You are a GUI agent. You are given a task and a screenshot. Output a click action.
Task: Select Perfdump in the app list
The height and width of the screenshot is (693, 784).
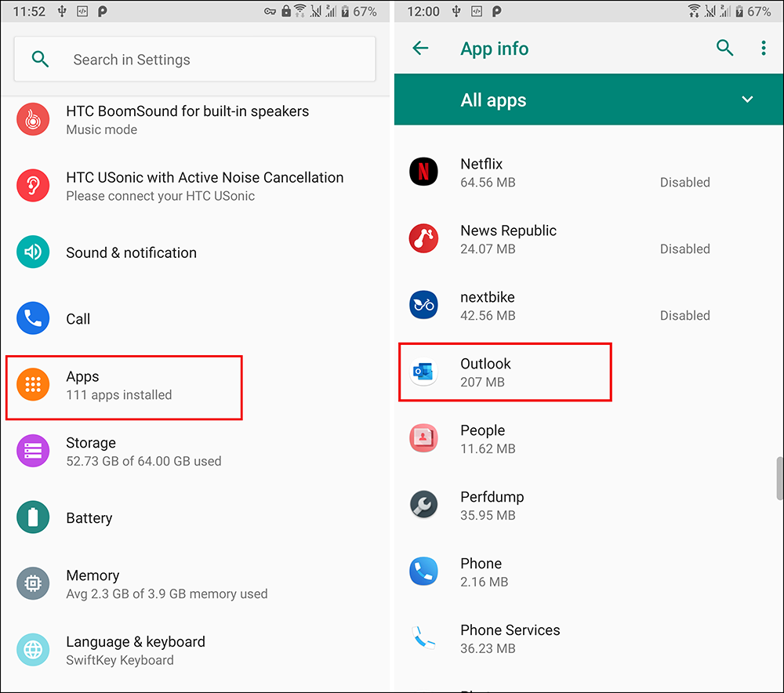[588, 505]
